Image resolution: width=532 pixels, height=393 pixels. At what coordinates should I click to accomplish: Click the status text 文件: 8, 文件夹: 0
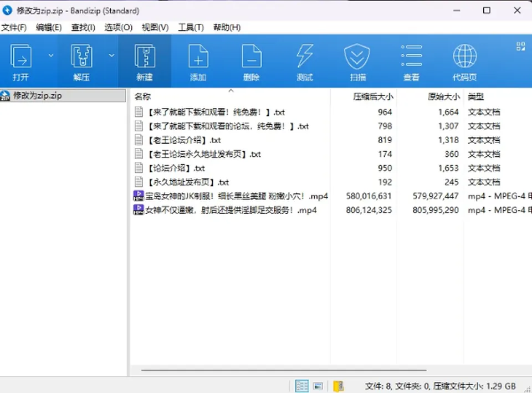coord(397,386)
